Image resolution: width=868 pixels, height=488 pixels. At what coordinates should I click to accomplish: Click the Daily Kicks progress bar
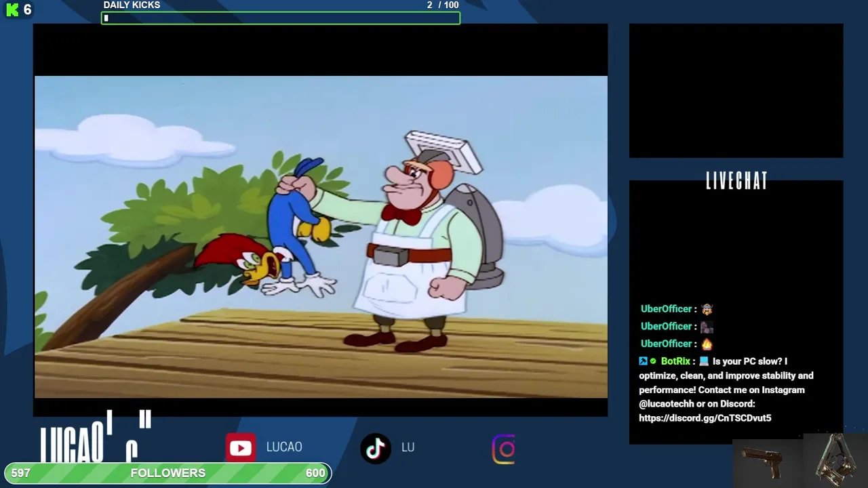click(281, 18)
